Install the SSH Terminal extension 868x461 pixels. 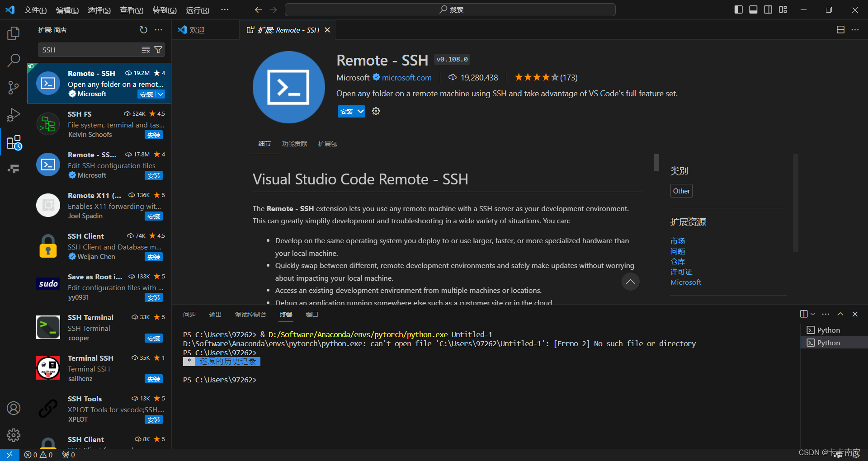154,338
